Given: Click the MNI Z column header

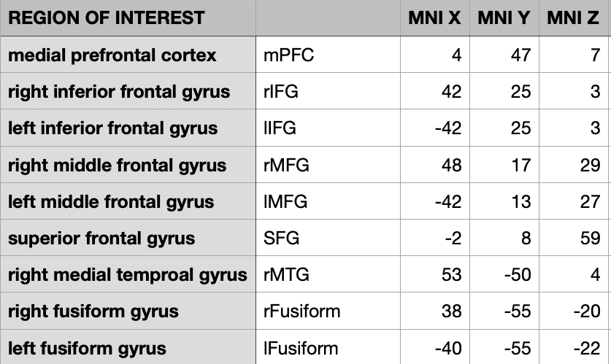Looking at the screenshot, I should [574, 18].
